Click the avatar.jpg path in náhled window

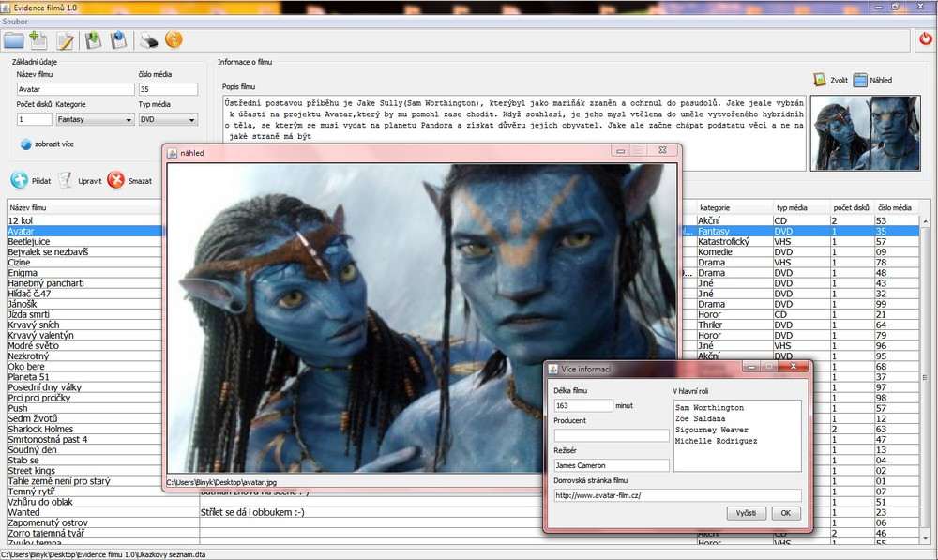click(x=221, y=482)
